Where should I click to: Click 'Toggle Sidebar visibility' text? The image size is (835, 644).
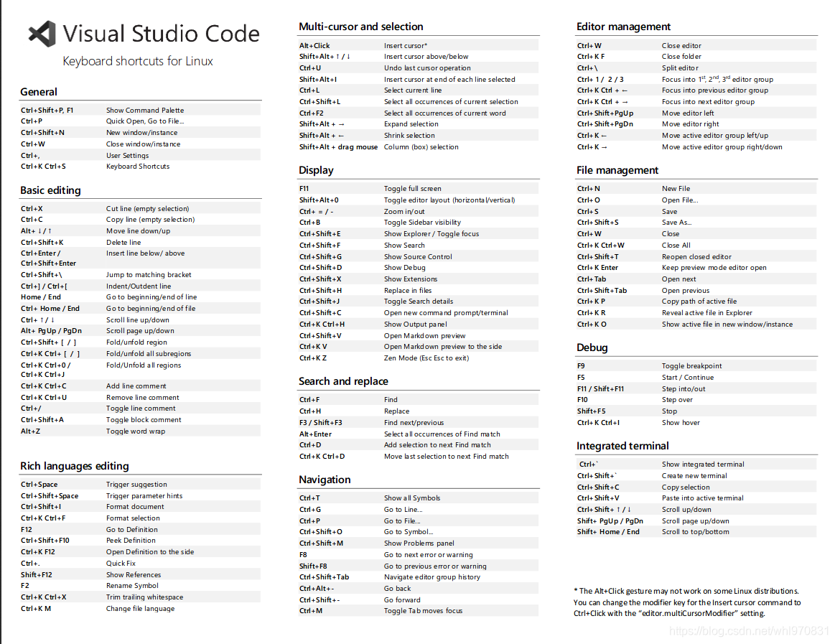tap(422, 223)
